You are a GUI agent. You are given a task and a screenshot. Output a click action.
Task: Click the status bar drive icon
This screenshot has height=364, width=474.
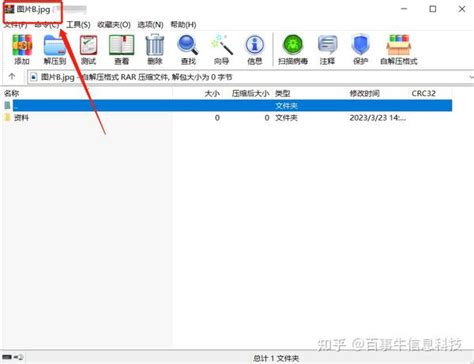tap(7, 357)
